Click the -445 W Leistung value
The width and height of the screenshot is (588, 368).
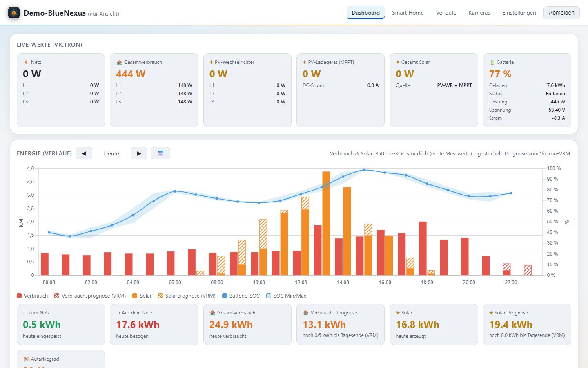pos(557,102)
